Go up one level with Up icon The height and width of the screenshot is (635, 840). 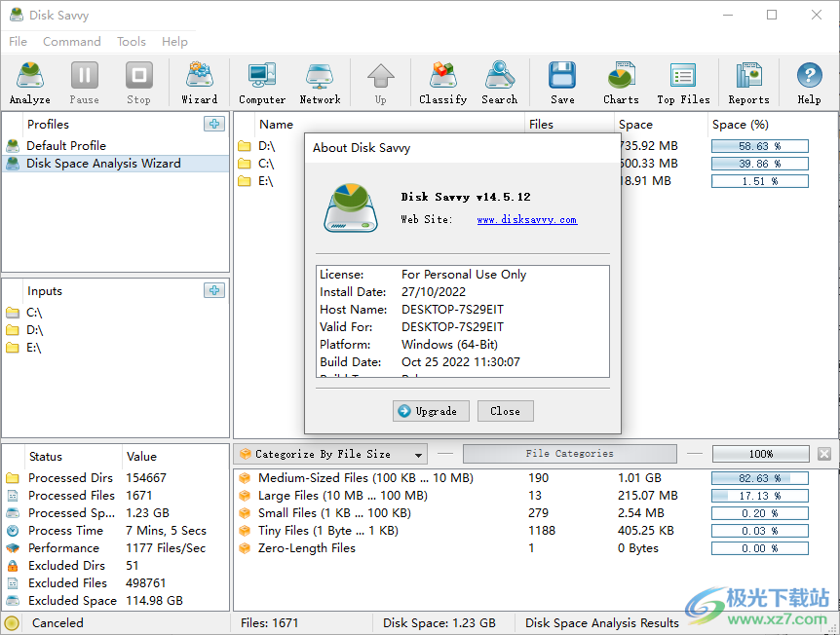tap(380, 83)
